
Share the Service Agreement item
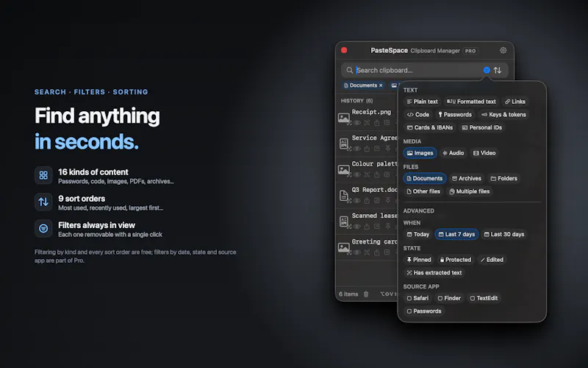point(367,149)
